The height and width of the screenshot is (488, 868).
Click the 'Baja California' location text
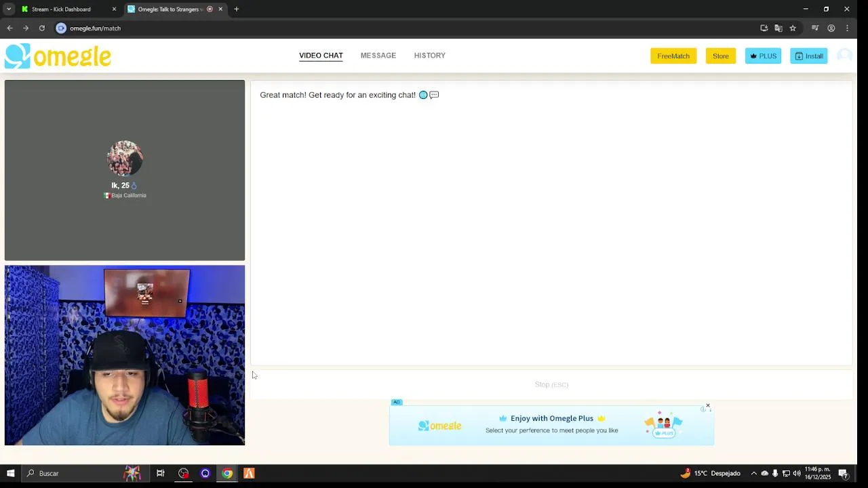[x=129, y=195]
